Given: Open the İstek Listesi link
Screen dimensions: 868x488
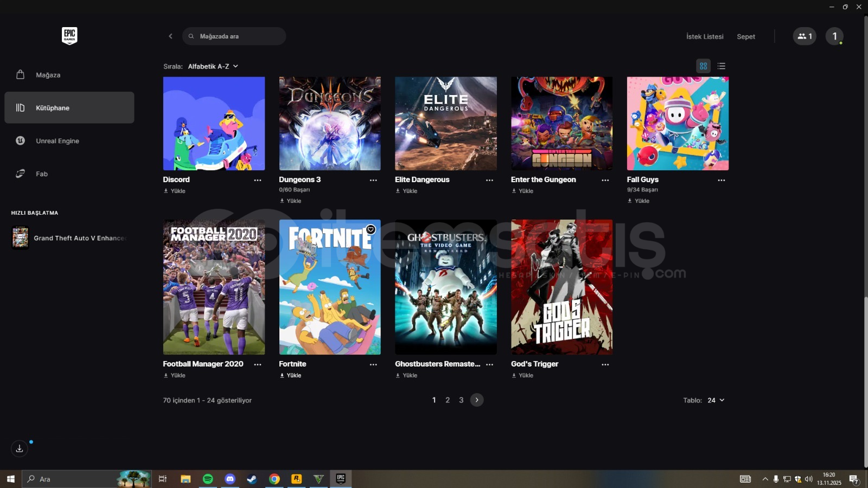Looking at the screenshot, I should click(x=705, y=37).
